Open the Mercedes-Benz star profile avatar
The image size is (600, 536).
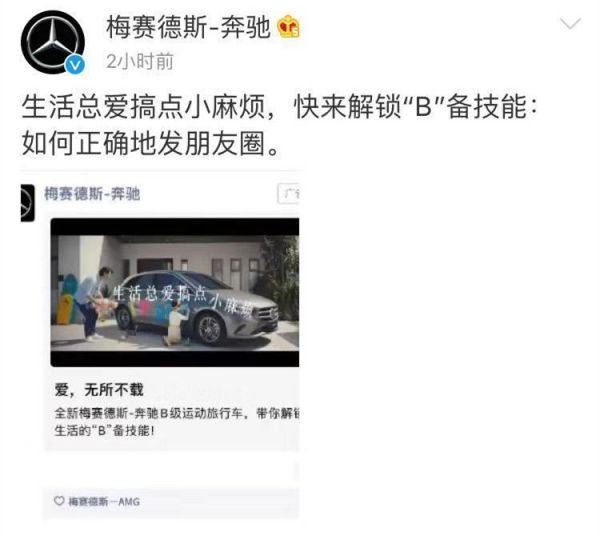[52, 42]
